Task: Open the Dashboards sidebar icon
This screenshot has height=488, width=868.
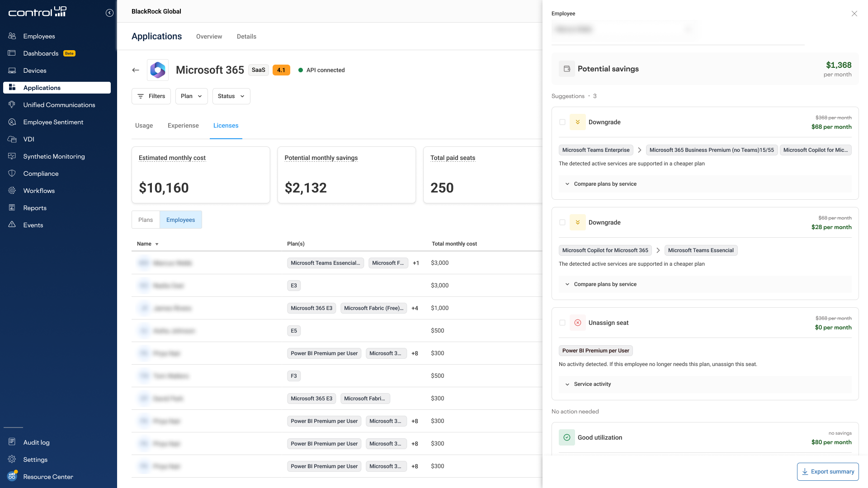Action: (12, 53)
